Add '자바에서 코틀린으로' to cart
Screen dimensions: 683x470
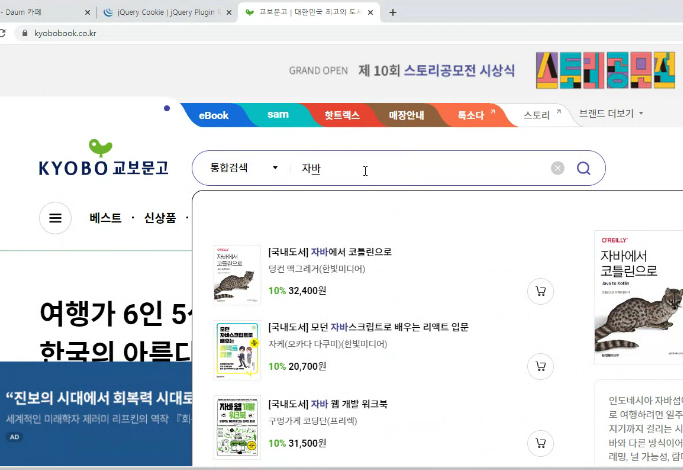point(540,291)
